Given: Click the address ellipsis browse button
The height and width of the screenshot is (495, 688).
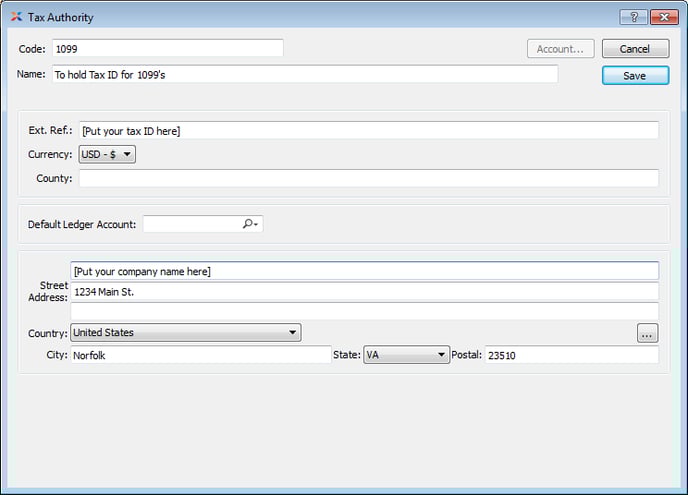Looking at the screenshot, I should pos(647,333).
